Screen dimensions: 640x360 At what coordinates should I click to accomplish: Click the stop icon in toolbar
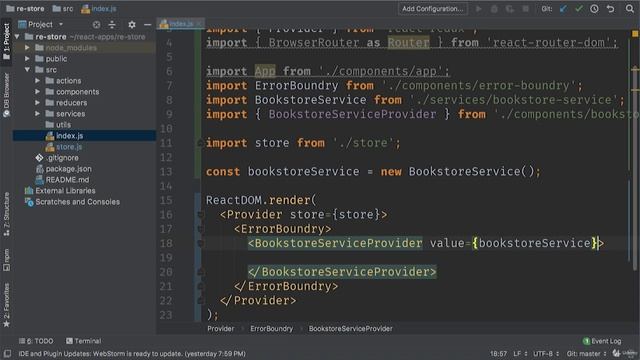point(526,9)
